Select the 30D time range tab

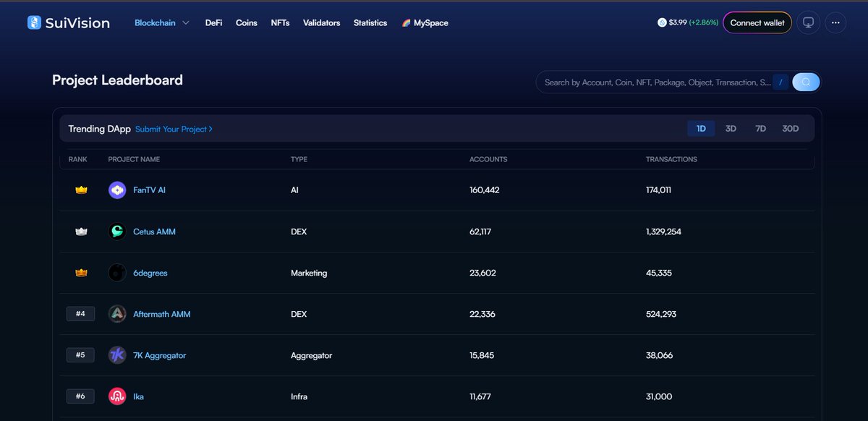791,129
